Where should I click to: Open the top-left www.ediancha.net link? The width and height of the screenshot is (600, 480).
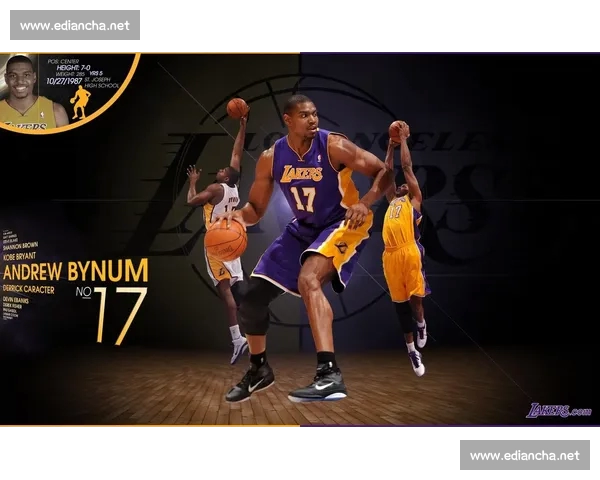[x=75, y=25]
